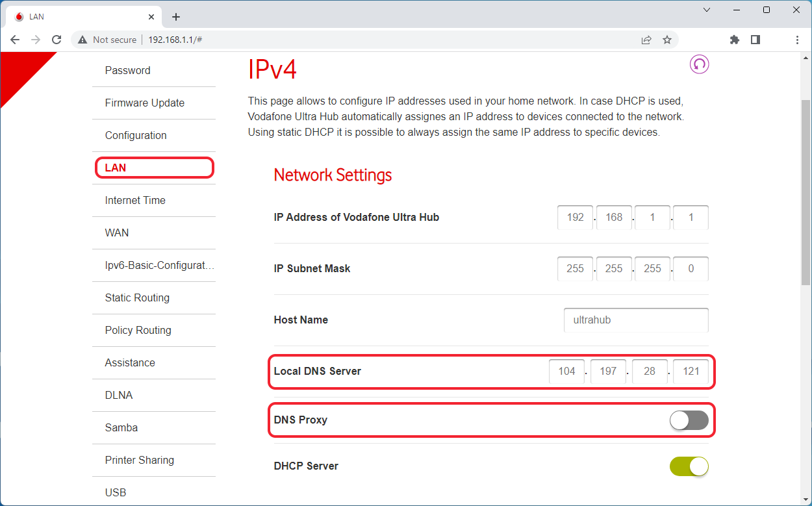Open Samba settings in sidebar
Viewport: 812px width, 506px height.
tap(121, 427)
